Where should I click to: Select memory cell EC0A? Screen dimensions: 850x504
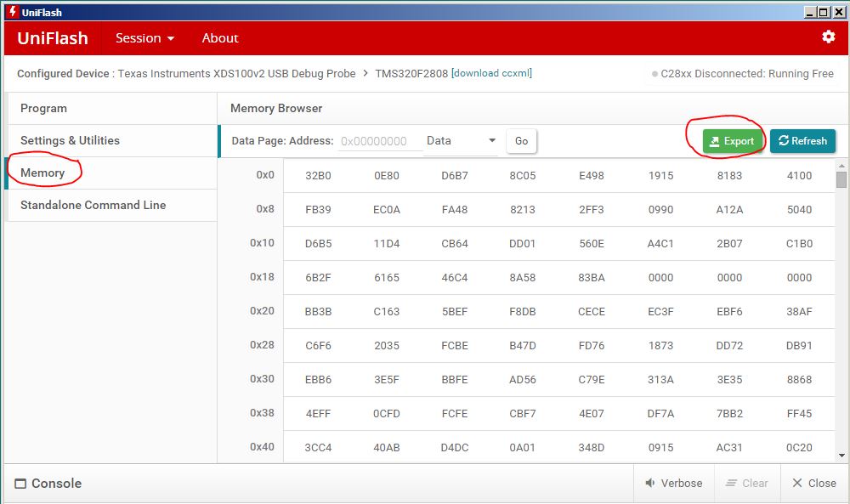click(x=387, y=210)
